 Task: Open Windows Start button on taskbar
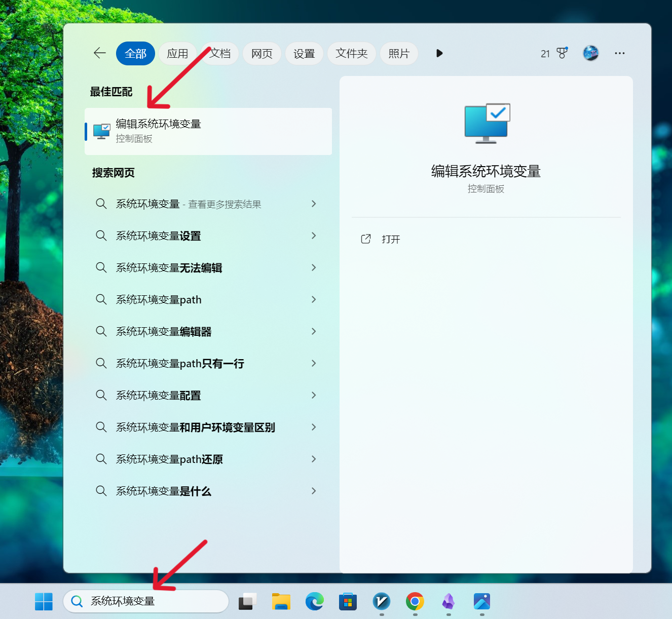44,601
